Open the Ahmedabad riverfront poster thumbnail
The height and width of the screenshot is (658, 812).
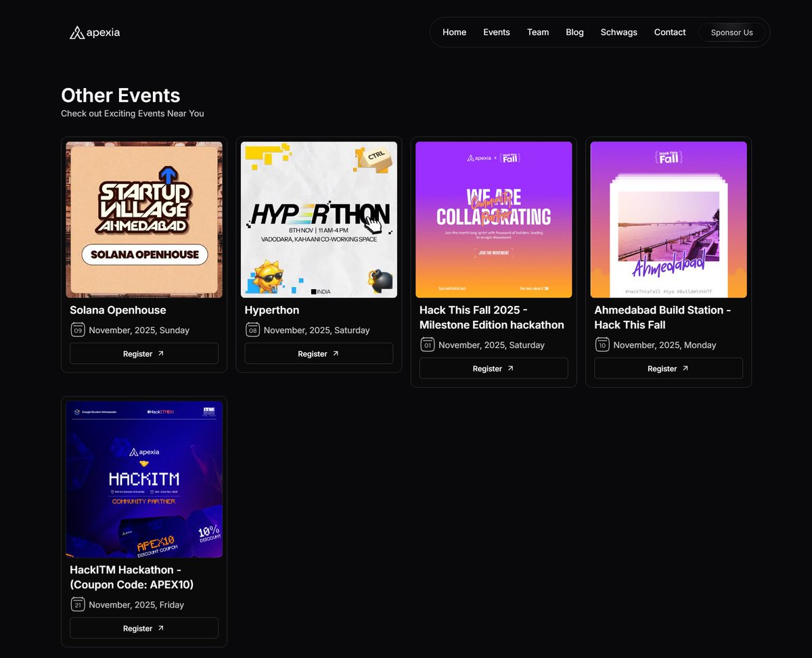coord(669,219)
